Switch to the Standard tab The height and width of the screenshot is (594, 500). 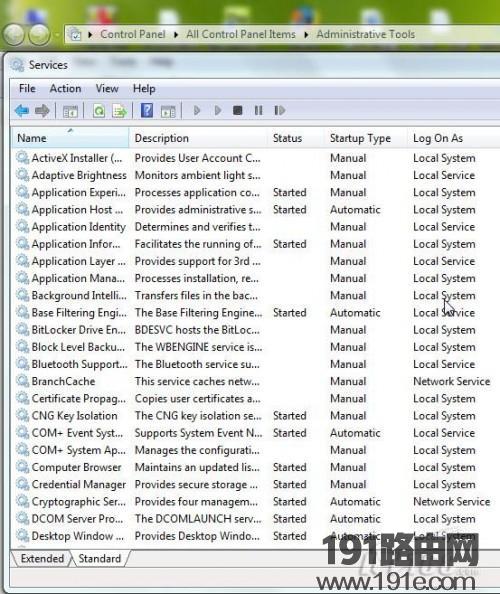point(100,558)
